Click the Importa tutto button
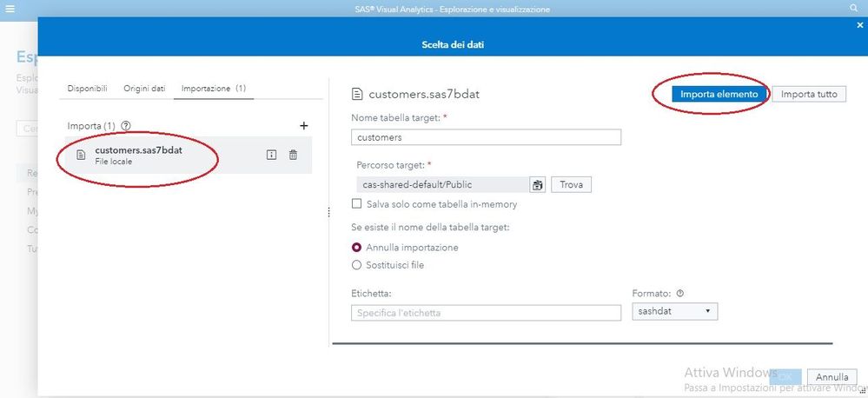This screenshot has height=398, width=868. pos(809,94)
